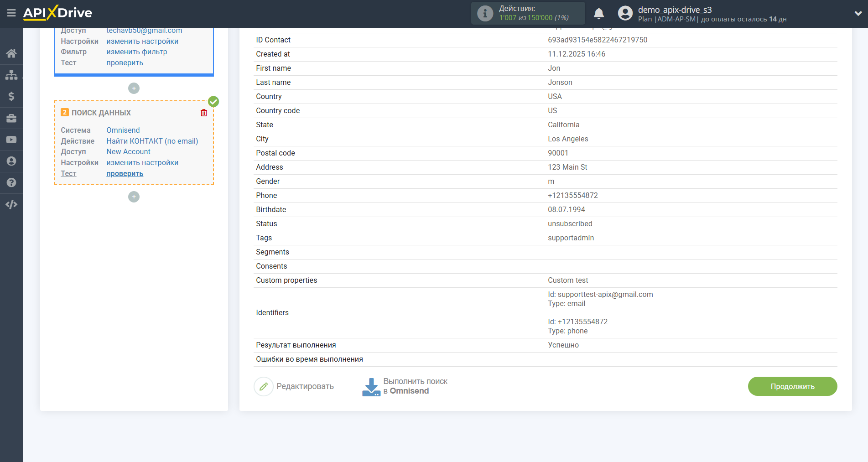Click the Created at date value
The height and width of the screenshot is (462, 868).
[x=577, y=54]
